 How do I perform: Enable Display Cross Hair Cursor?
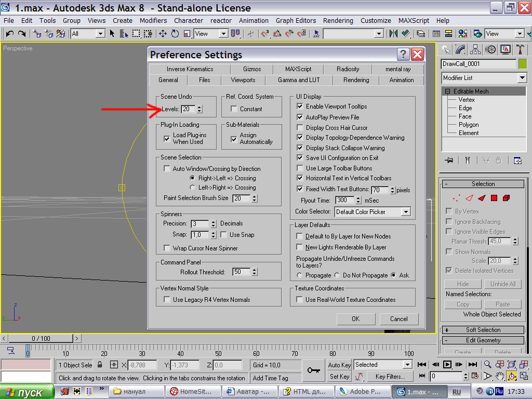pos(300,128)
